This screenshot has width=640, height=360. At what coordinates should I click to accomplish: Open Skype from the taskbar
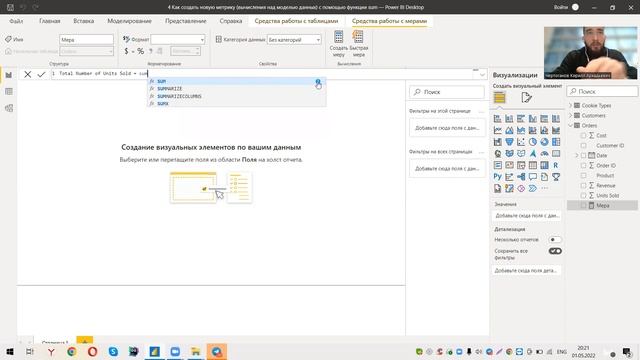click(x=113, y=351)
